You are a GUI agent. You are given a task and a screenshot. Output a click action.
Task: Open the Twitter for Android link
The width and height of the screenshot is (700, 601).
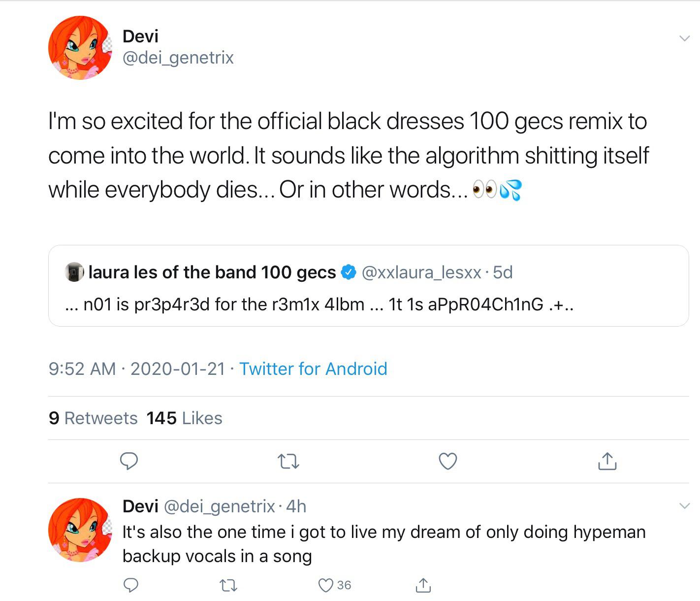point(314,368)
